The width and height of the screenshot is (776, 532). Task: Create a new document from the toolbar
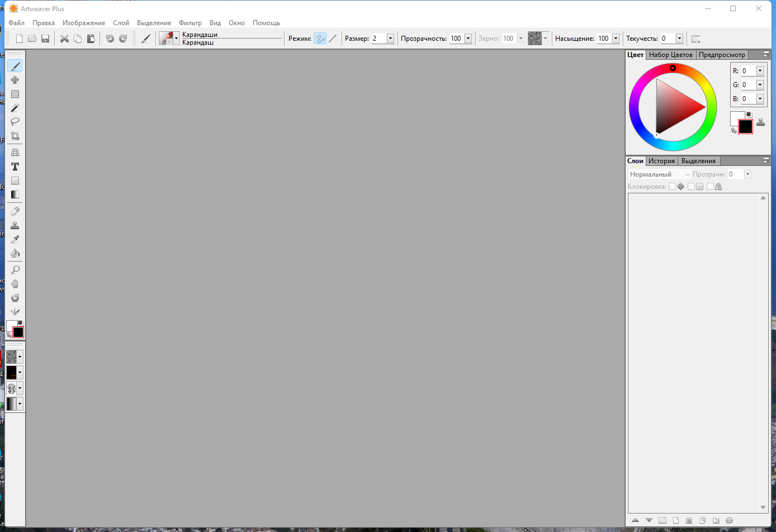point(20,39)
